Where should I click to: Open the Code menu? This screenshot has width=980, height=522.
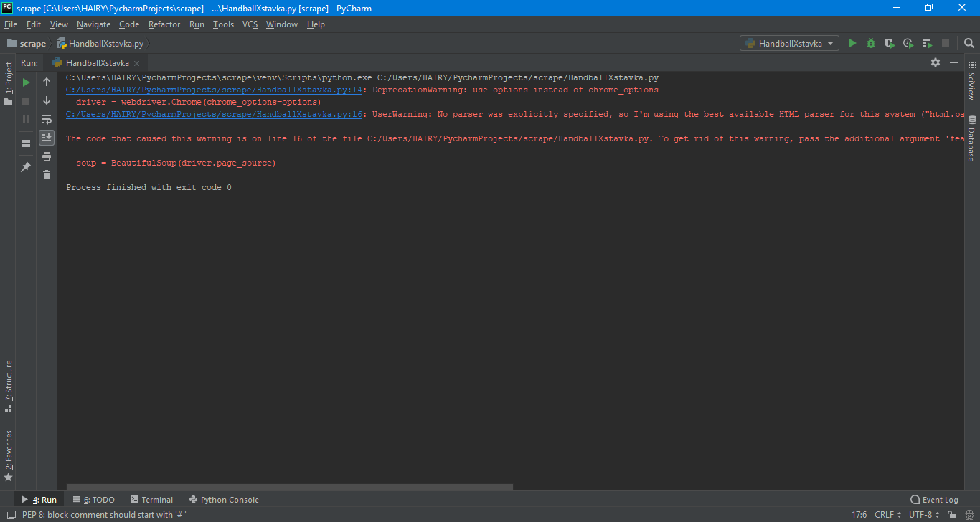pyautogui.click(x=129, y=24)
